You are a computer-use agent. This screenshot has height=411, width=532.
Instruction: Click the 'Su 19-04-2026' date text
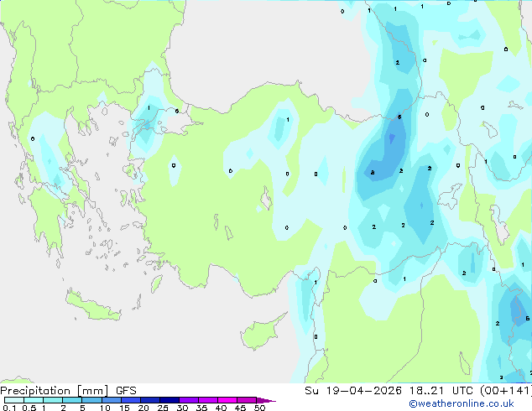coord(353,391)
